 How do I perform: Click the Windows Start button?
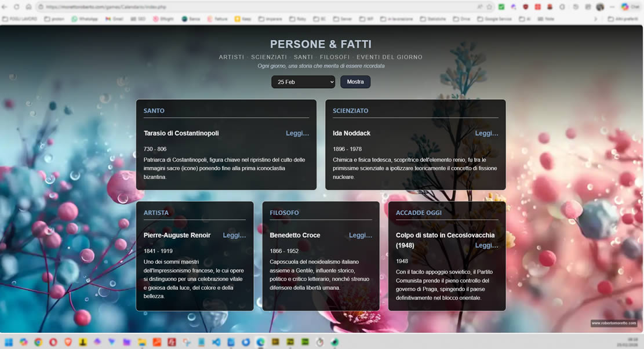10,342
